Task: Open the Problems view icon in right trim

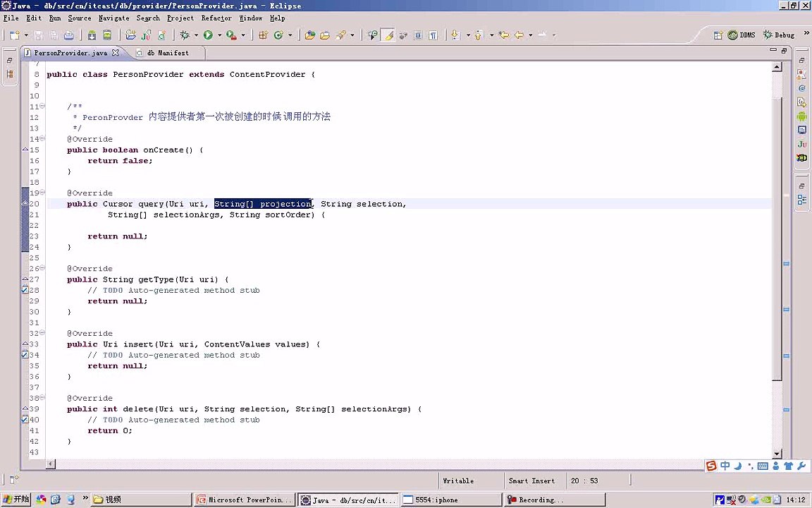Action: [x=801, y=74]
